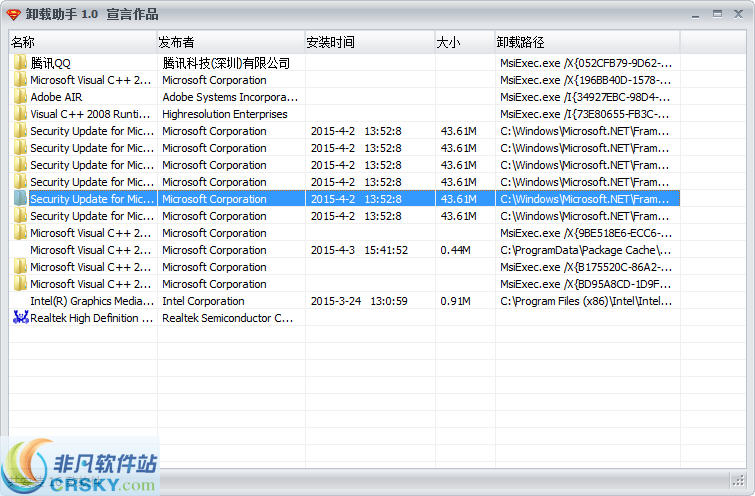Click the folder icon next to 腾讯QQ
The image size is (755, 496).
coord(20,63)
